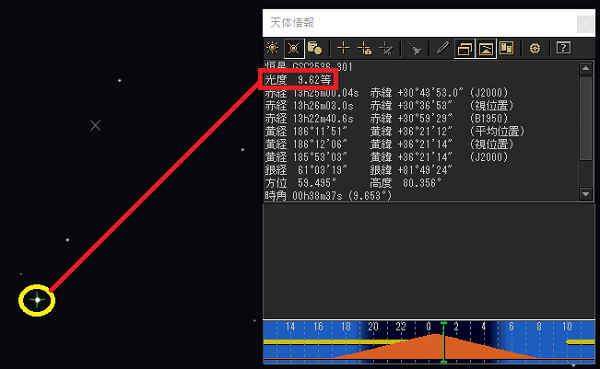The image size is (600, 369).
Task: Click the pencil edit icon
Action: (442, 48)
